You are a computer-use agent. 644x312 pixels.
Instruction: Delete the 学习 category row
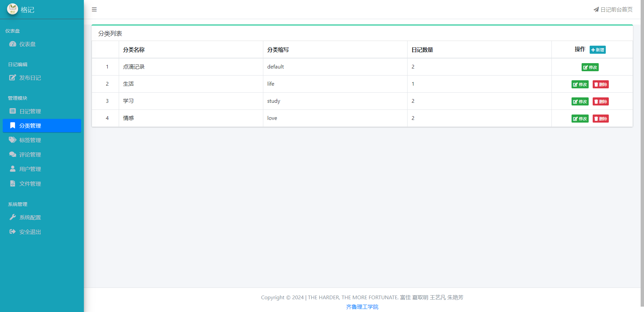(600, 101)
